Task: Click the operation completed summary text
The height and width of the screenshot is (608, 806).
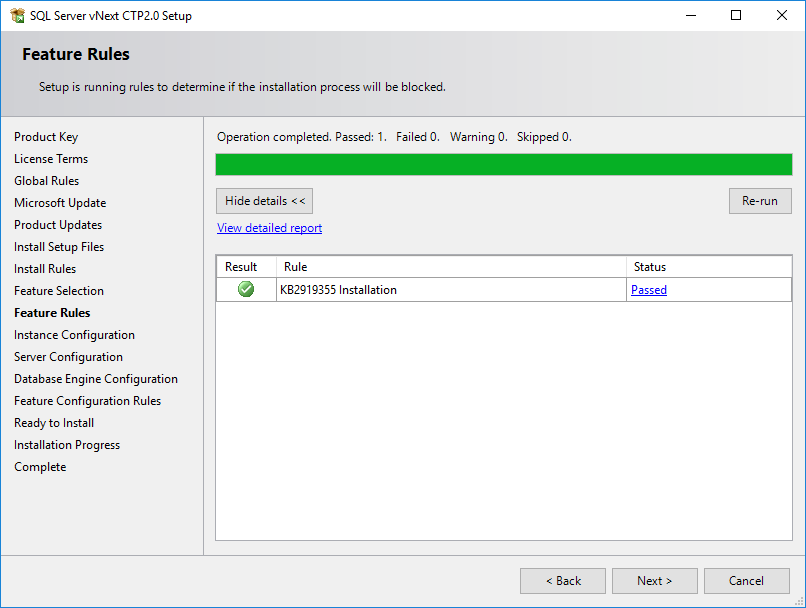Action: point(394,137)
